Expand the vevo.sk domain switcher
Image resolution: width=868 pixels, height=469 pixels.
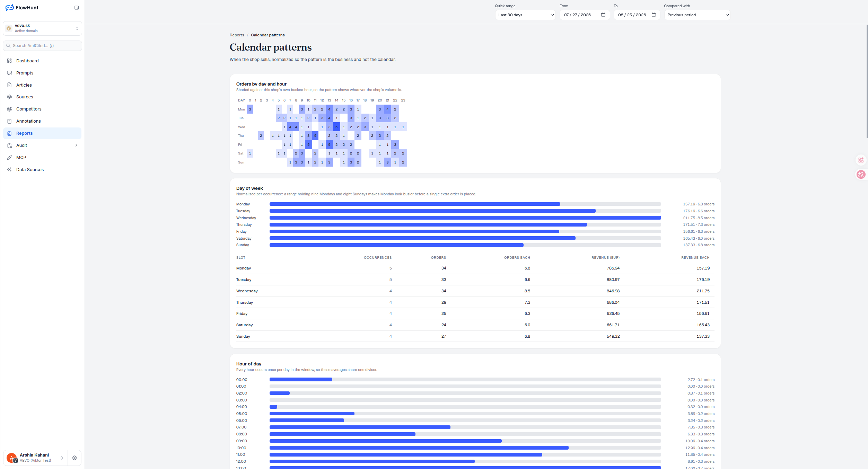tap(77, 28)
